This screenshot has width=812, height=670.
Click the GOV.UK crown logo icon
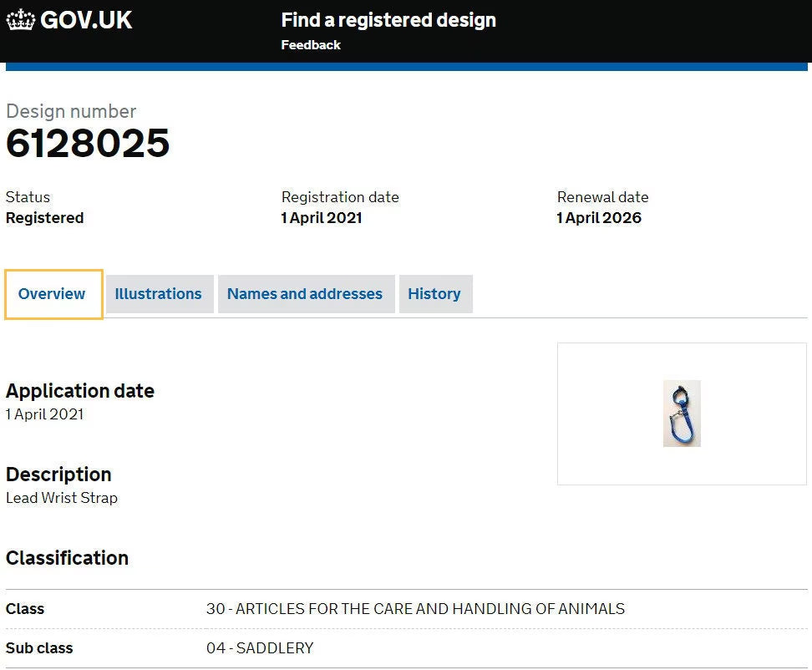click(21, 20)
